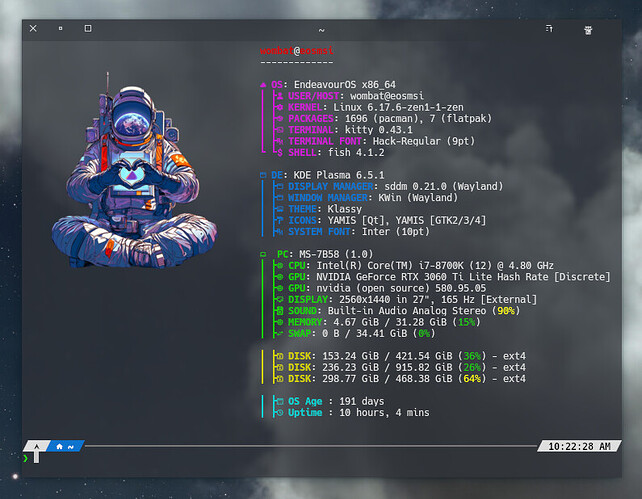Click the 'USER/HOST' label
Image resolution: width=642 pixels, height=499 pixels.
[x=313, y=96]
